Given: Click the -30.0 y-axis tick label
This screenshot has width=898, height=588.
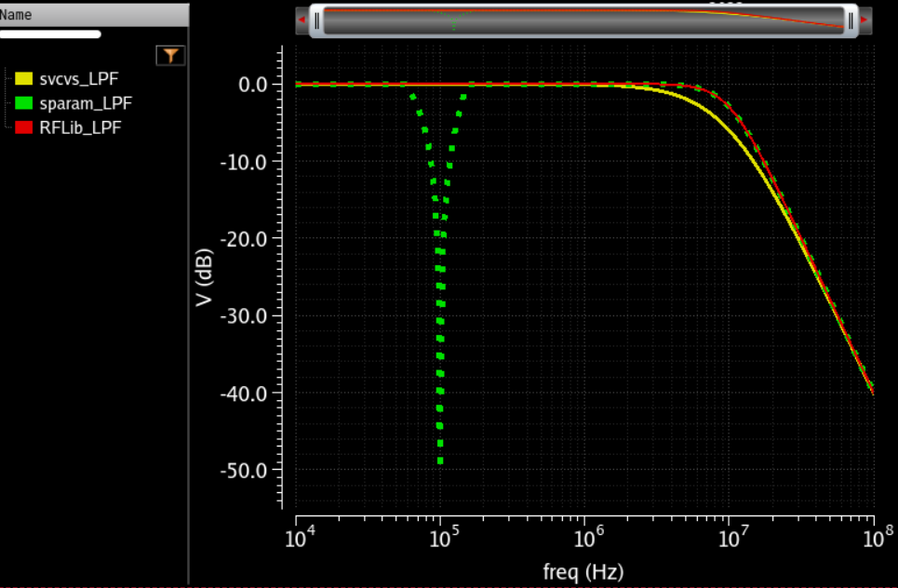Looking at the screenshot, I should tap(244, 316).
